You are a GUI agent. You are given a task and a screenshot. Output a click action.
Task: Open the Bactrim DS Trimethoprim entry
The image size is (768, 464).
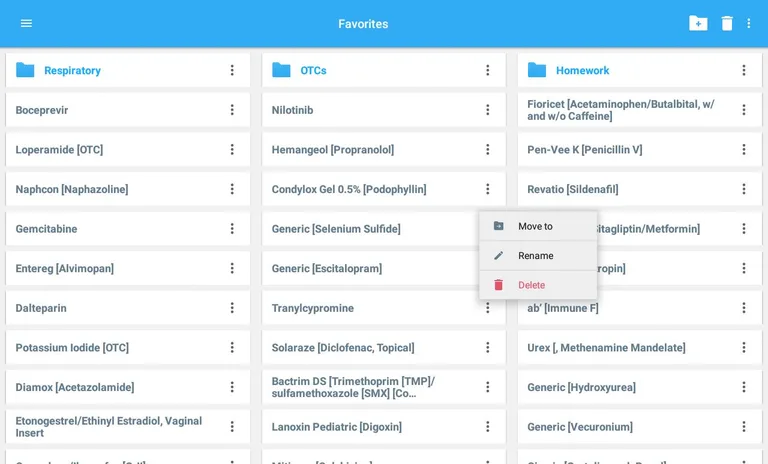pyautogui.click(x=384, y=387)
